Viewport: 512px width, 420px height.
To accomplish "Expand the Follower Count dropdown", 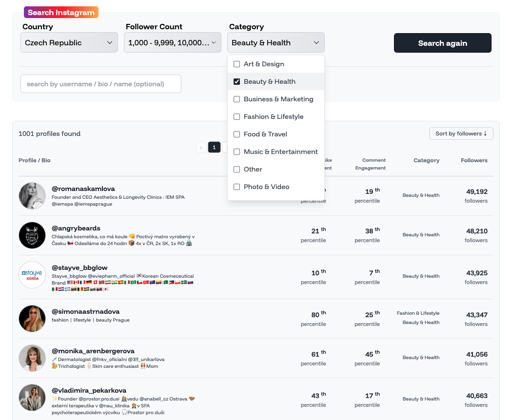I will pyautogui.click(x=172, y=43).
